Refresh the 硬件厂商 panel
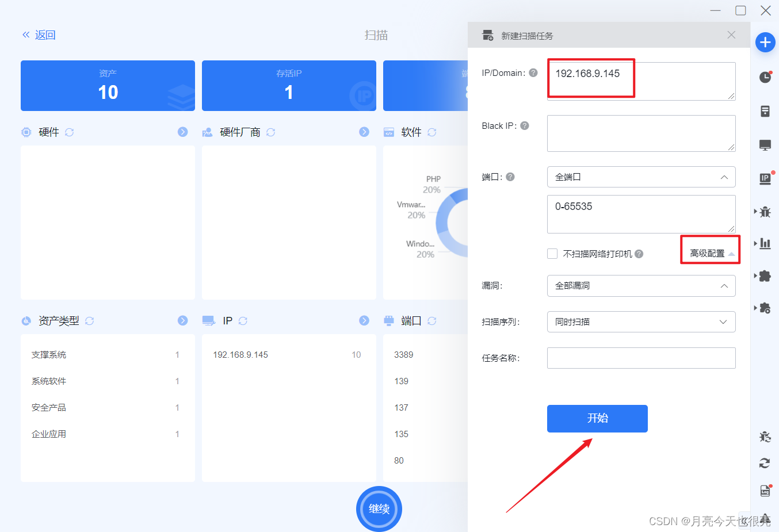The height and width of the screenshot is (532, 779). pos(271,132)
